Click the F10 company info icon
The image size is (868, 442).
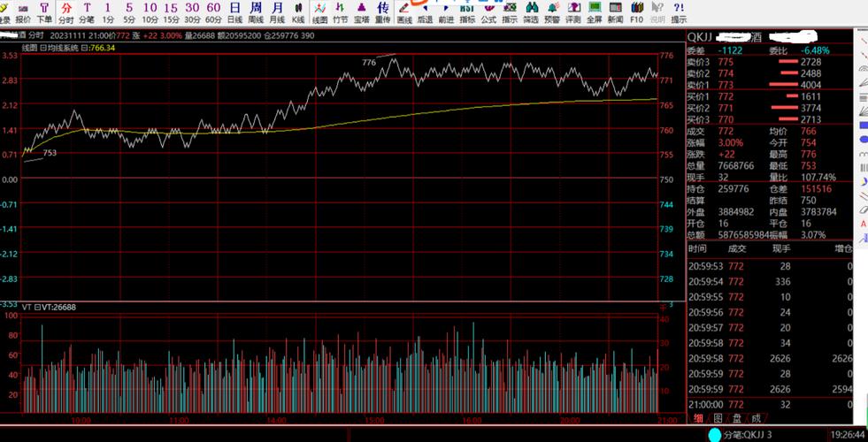click(x=636, y=11)
